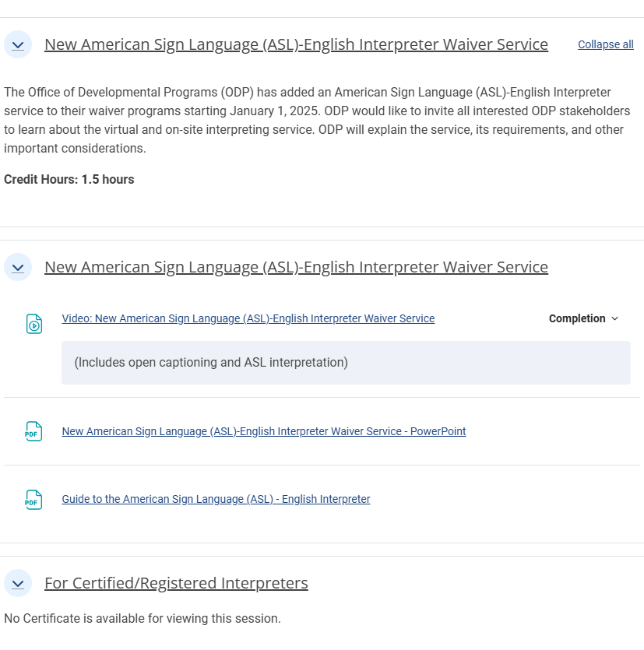Viewport: 644px width, 650px height.
Task: Collapse the For Certified/Registered Interpreters chevron
Action: click(18, 584)
